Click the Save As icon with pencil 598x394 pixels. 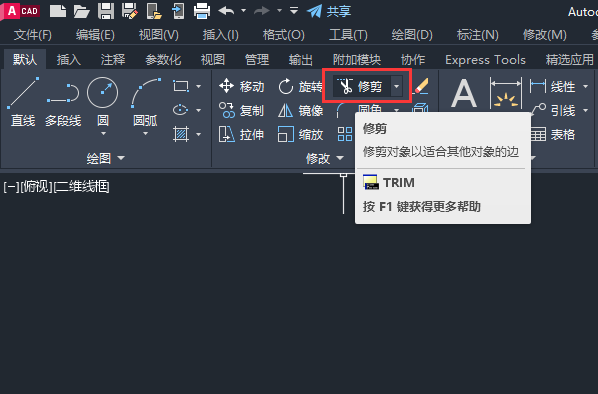click(130, 11)
